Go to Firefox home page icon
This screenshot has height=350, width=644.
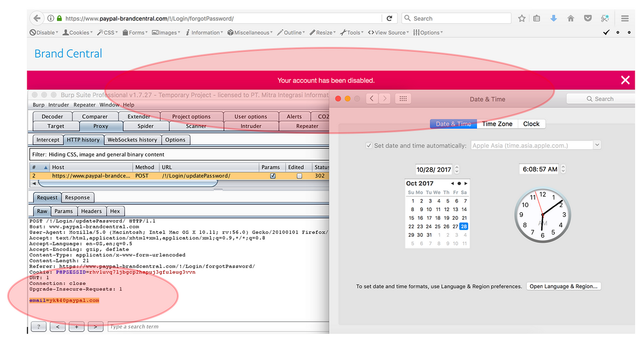pyautogui.click(x=570, y=18)
